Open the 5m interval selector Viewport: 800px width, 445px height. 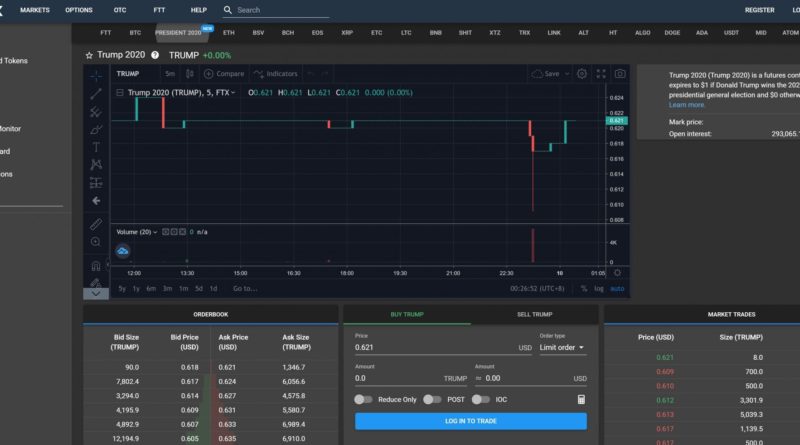(170, 74)
